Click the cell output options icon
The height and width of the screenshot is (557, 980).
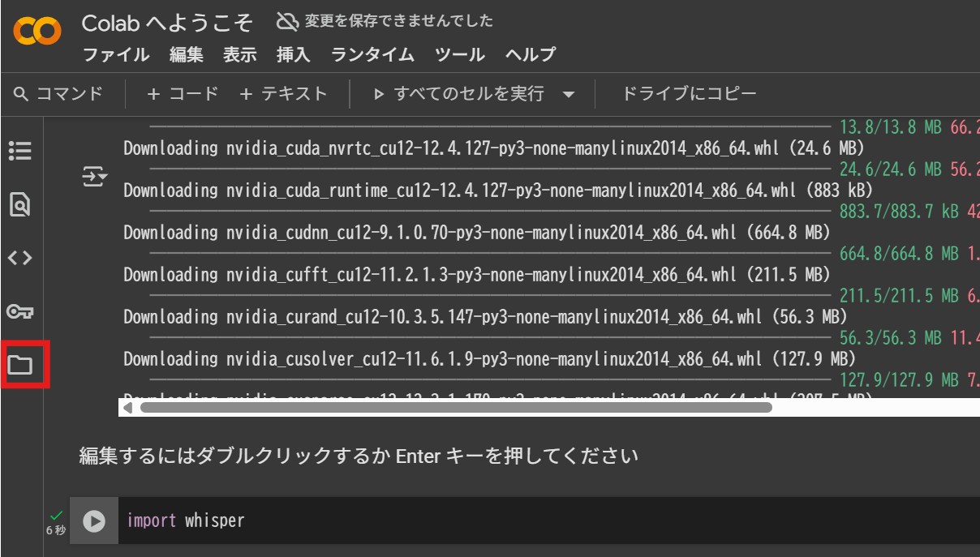point(95,177)
